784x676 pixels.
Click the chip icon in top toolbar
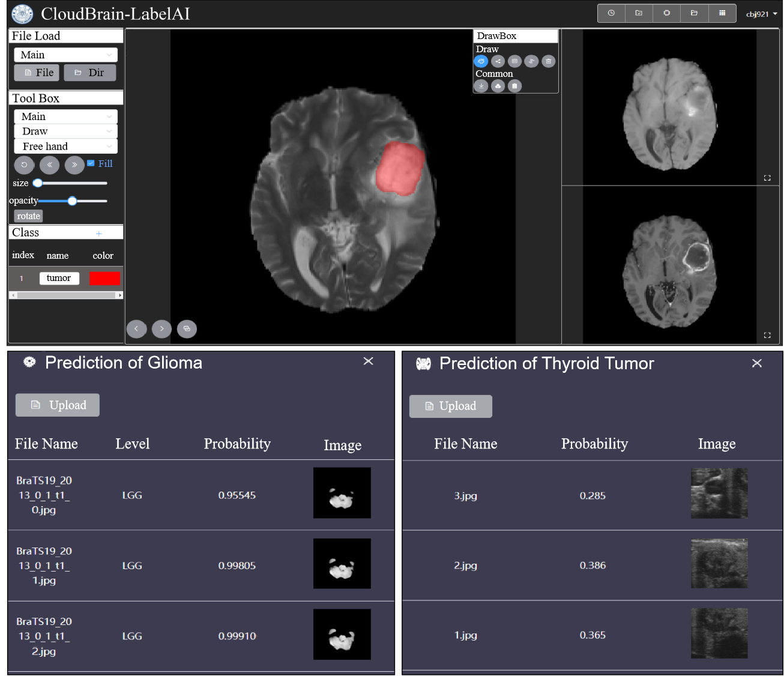point(666,13)
